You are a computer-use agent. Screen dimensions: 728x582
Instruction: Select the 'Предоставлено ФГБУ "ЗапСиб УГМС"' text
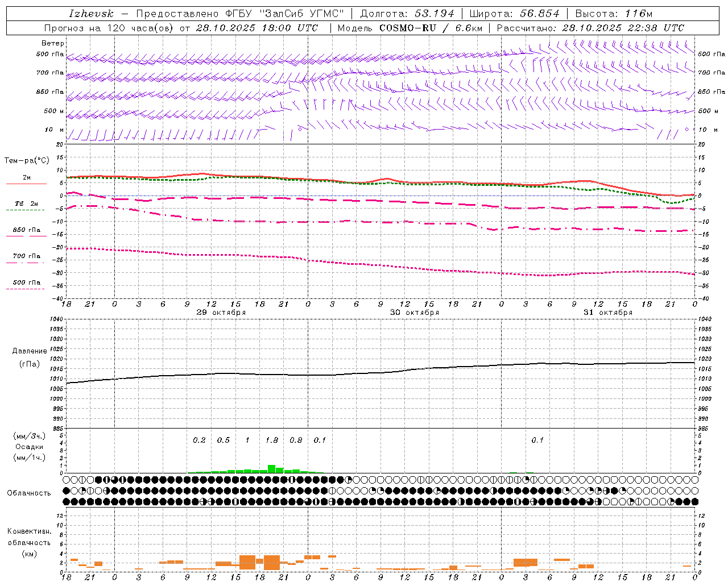tap(240, 14)
